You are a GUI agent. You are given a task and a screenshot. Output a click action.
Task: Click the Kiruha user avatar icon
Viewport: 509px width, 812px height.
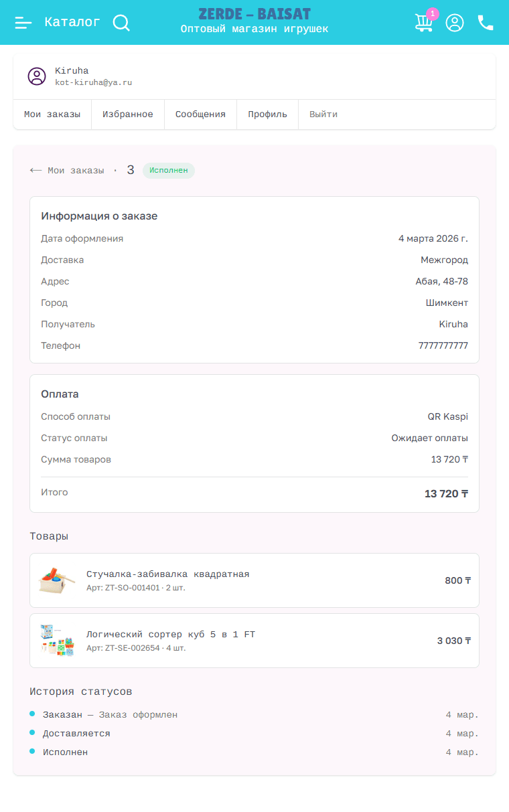coord(37,76)
